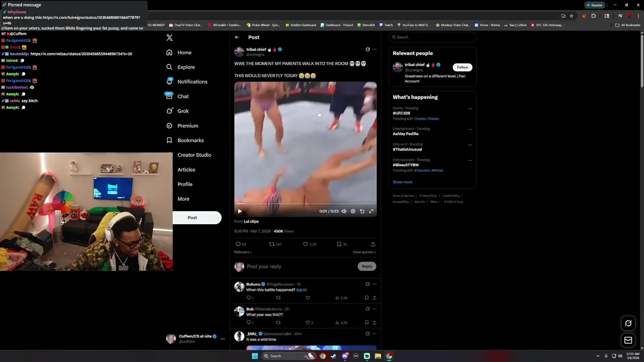
Task: Open the Lui clips link
Action: [x=251, y=221]
